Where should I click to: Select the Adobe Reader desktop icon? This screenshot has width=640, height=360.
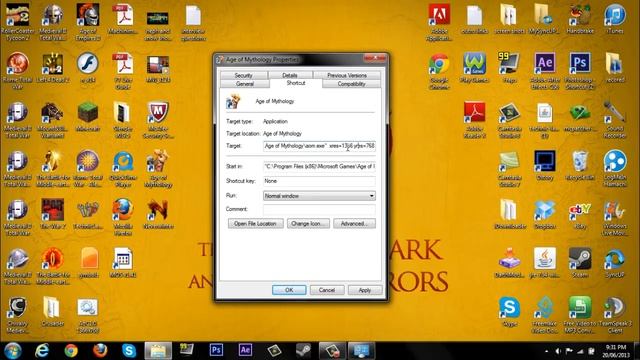click(474, 120)
